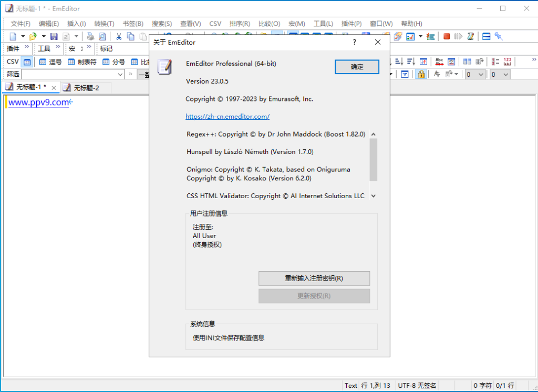Open the 文件(F) menu
This screenshot has height=392, width=538.
click(x=20, y=24)
